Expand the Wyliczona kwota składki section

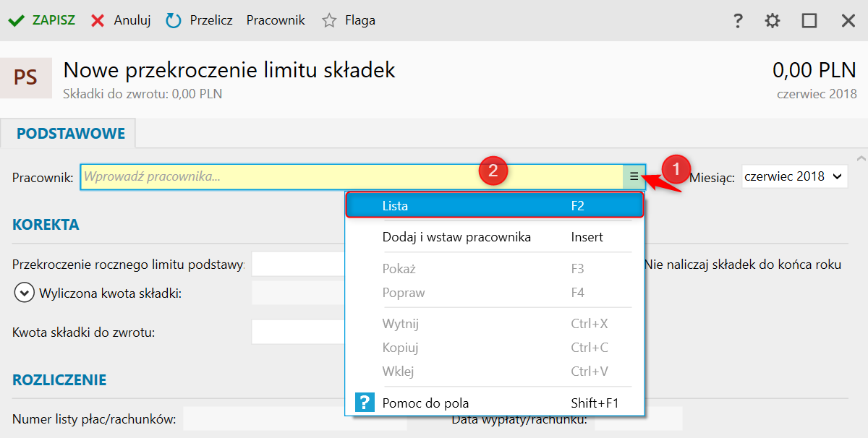24,293
